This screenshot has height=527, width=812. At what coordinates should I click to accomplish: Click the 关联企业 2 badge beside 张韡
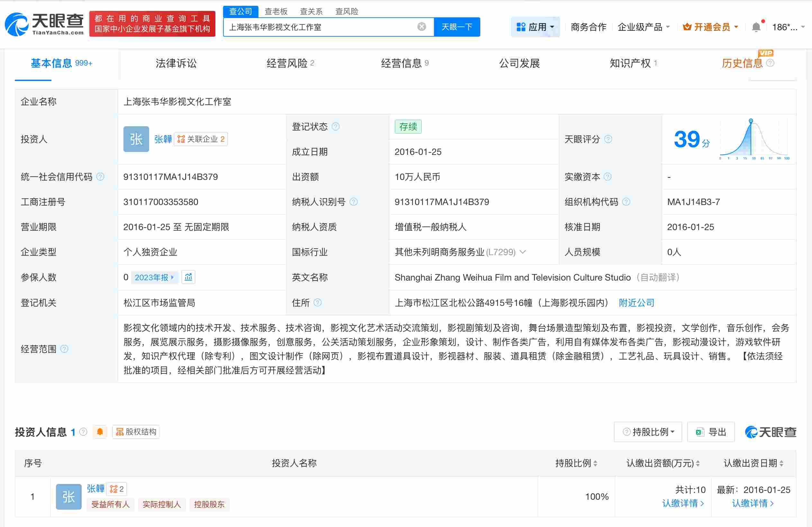[x=201, y=139]
